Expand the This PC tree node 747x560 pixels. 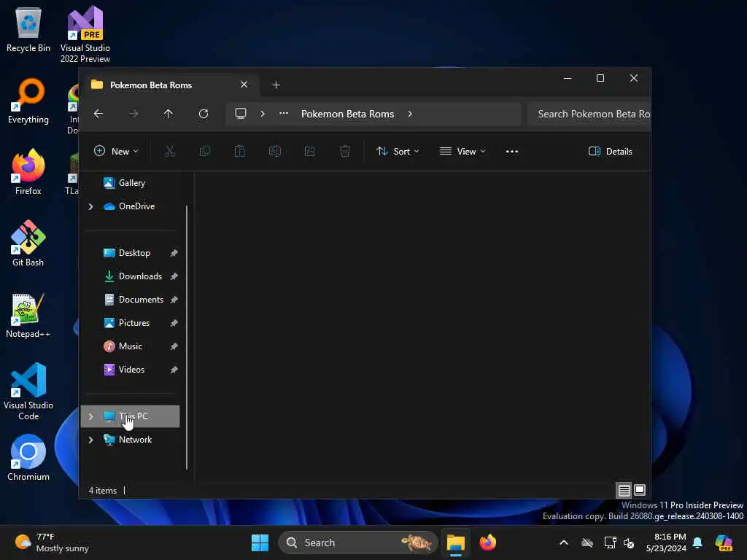[90, 416]
